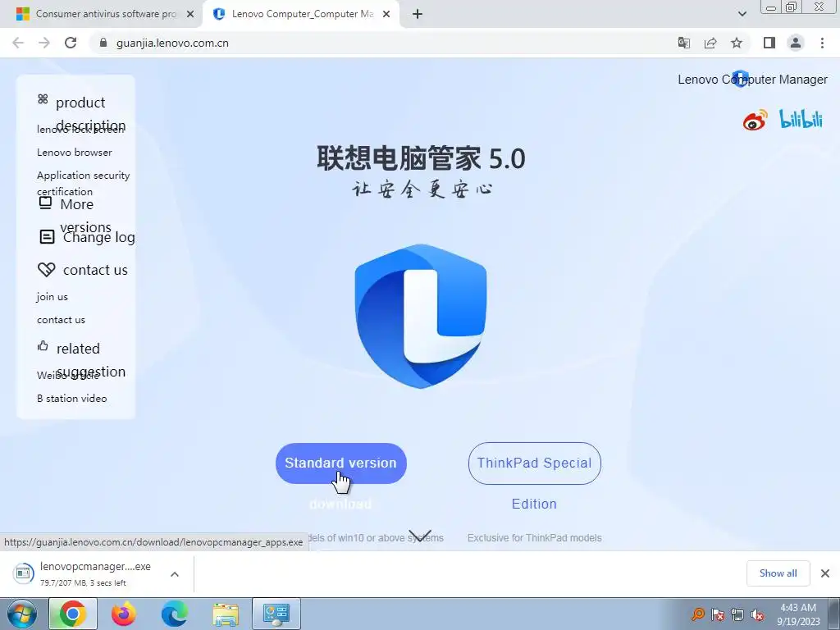View site security lock info
Screen dimensions: 840x630
[x=104, y=43]
